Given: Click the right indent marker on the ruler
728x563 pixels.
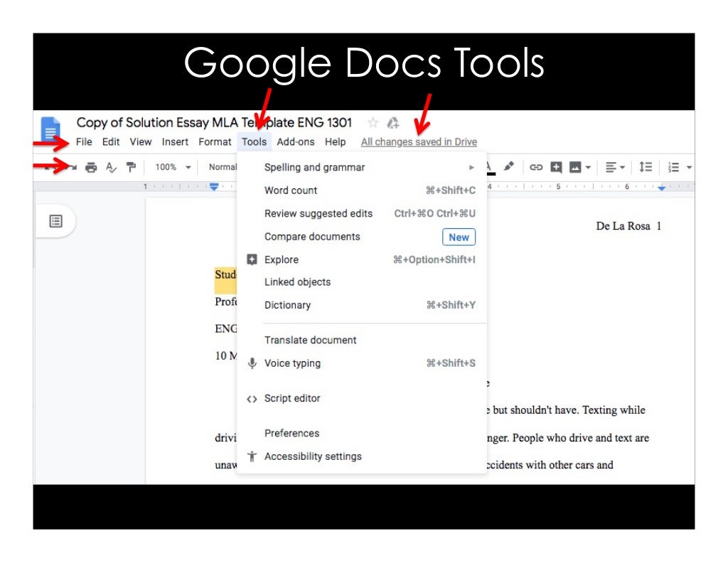Looking at the screenshot, I should [662, 188].
